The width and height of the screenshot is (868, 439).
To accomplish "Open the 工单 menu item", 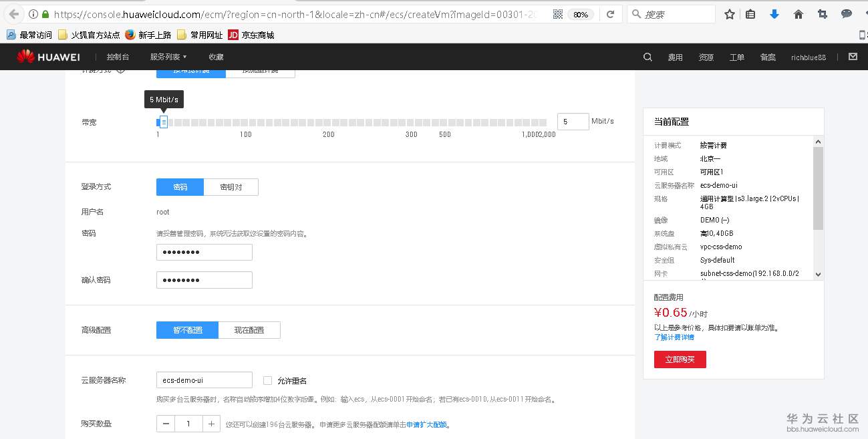I will [x=736, y=57].
